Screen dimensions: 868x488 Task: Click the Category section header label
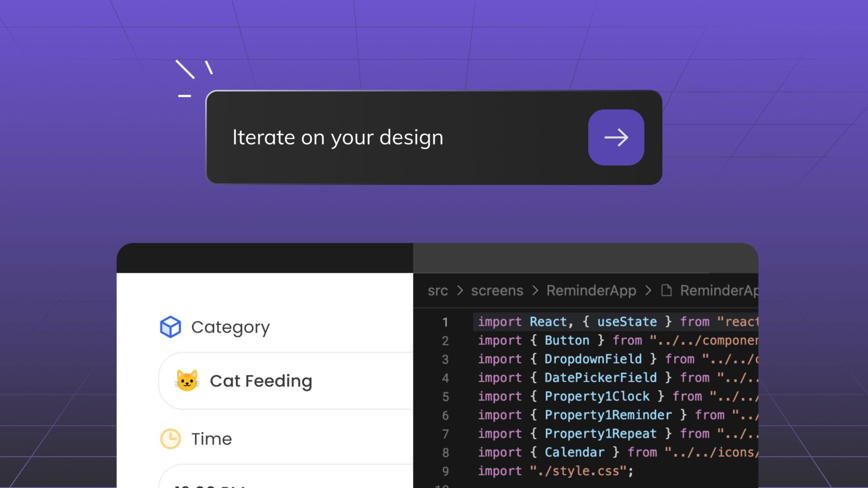point(231,326)
